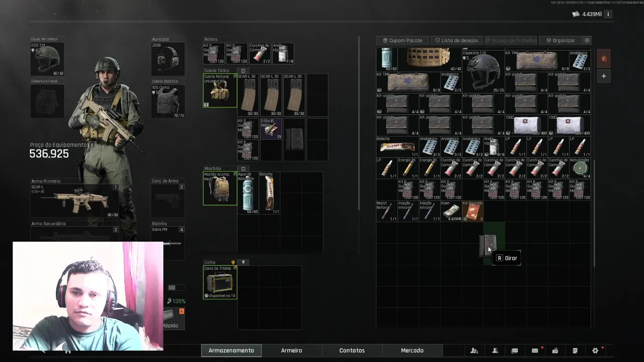
Task: Click the gold shield icon by Cofre
Action: click(233, 262)
